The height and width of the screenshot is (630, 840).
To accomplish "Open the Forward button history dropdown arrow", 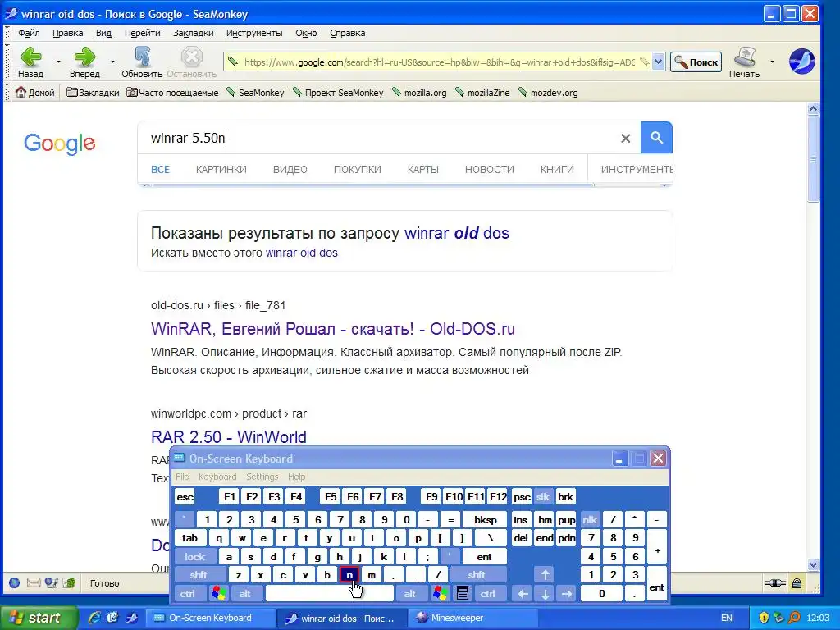I will pos(112,62).
